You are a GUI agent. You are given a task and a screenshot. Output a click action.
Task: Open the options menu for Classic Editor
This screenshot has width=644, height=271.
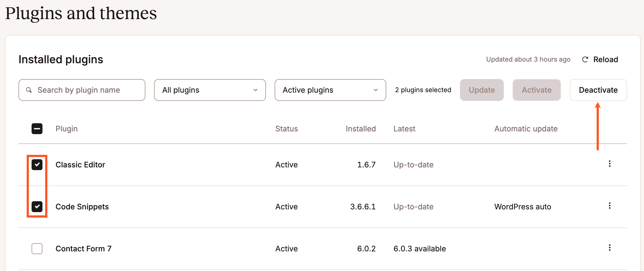point(610,164)
